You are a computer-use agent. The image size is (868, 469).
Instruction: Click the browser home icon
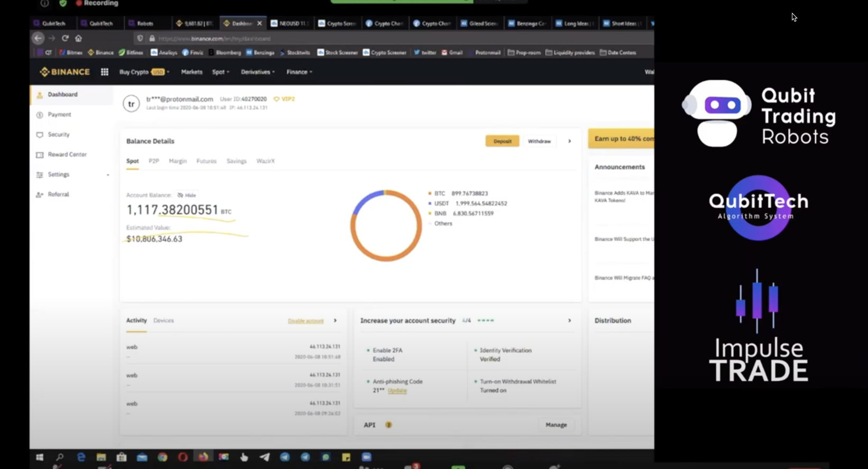pyautogui.click(x=78, y=38)
